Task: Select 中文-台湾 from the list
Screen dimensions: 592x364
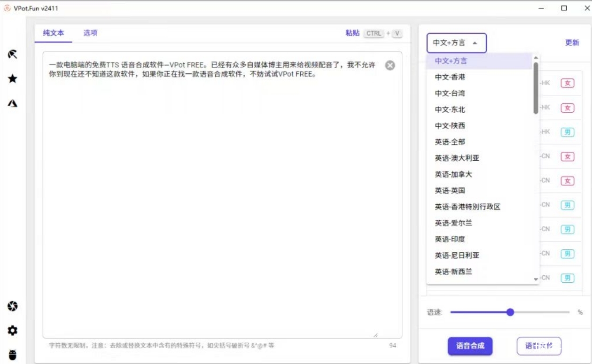Action: (479, 93)
